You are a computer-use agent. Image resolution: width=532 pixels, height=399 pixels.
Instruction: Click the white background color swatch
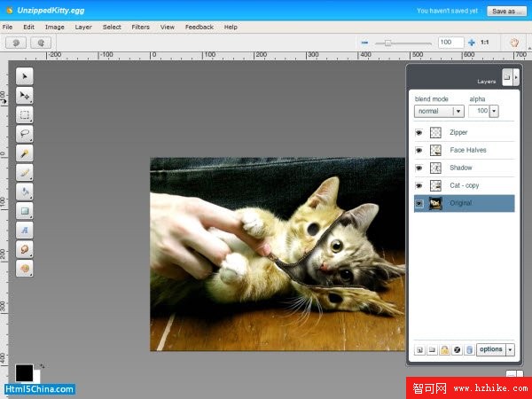coord(36,376)
